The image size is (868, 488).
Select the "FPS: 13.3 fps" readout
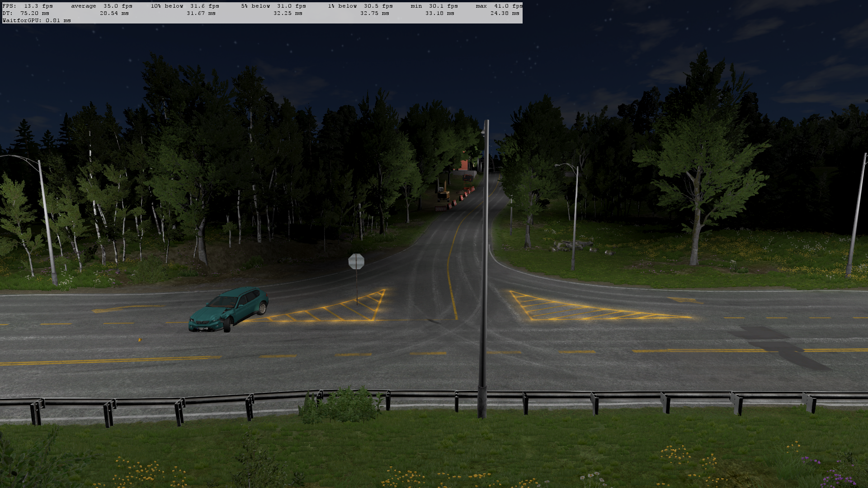click(28, 6)
